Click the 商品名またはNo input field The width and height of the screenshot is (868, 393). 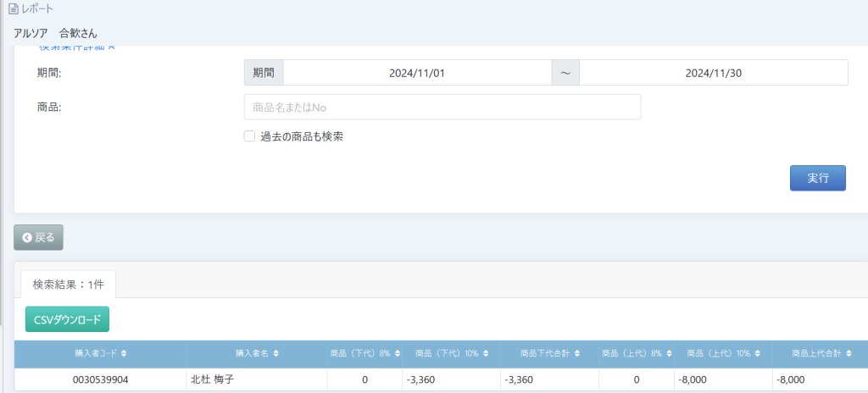click(x=442, y=108)
